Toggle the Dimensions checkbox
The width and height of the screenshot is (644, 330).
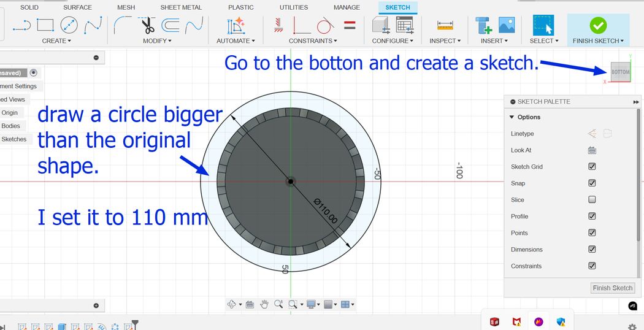point(592,249)
